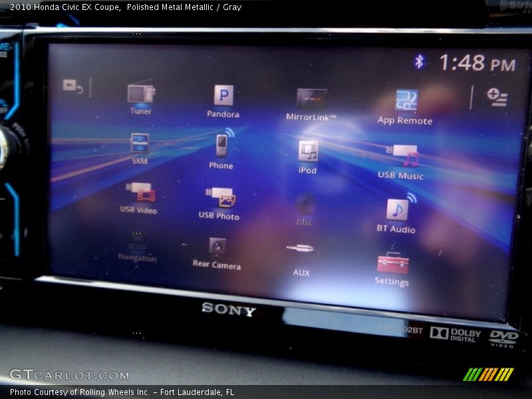
Task: Tap the Bluetooth status icon
Action: coord(420,62)
